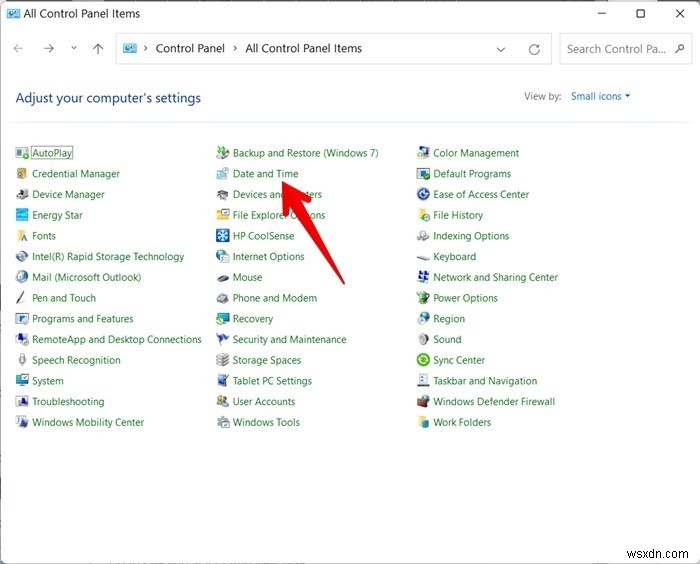Image resolution: width=700 pixels, height=564 pixels.
Task: Open the Date and Time link
Action: coord(266,174)
